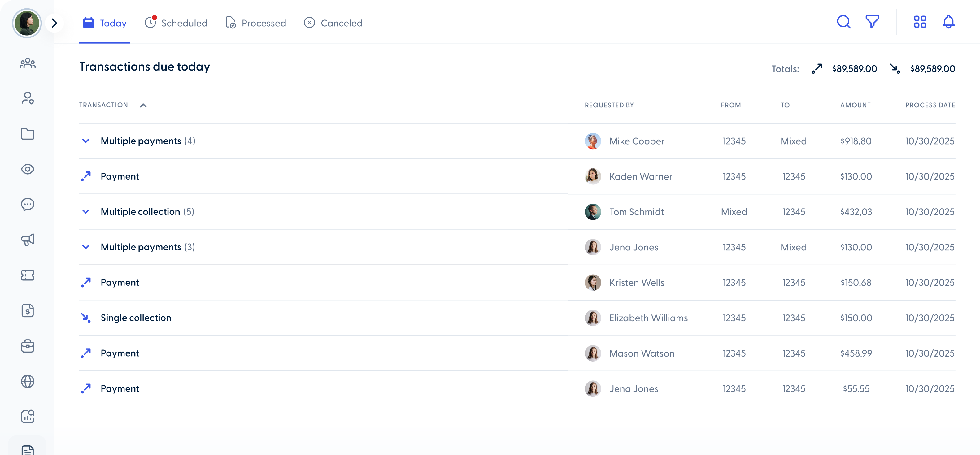This screenshot has height=455, width=980.
Task: Expand Multiple payments (4) row
Action: pyautogui.click(x=86, y=141)
